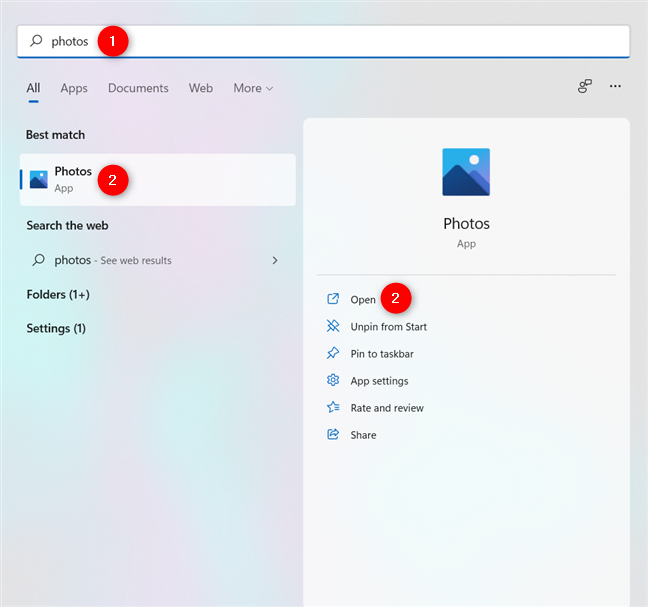
Task: Click the magnifier icon in the search box
Action: coord(36,40)
